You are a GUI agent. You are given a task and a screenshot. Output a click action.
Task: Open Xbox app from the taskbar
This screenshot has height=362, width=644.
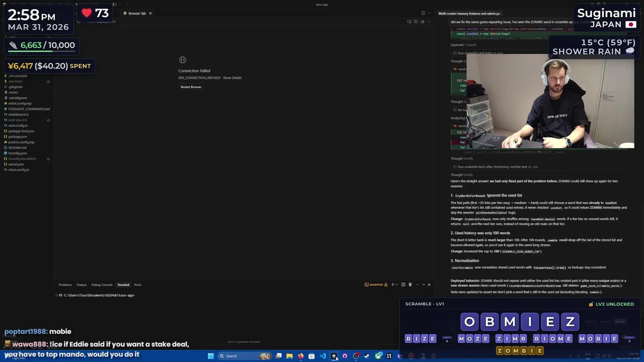pos(378,356)
